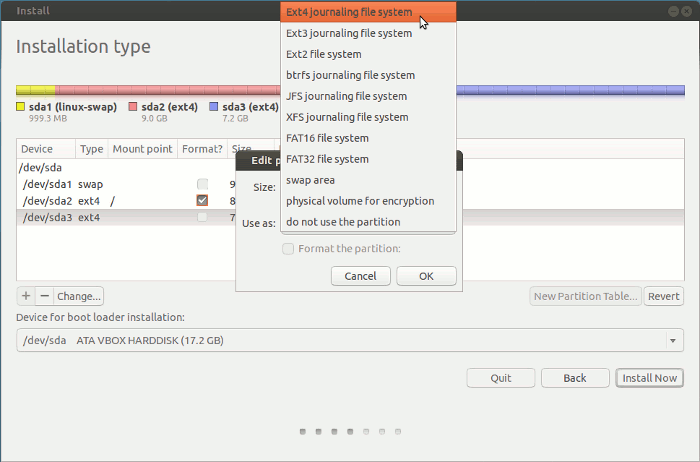Click the plus icon to add partition

[26, 296]
